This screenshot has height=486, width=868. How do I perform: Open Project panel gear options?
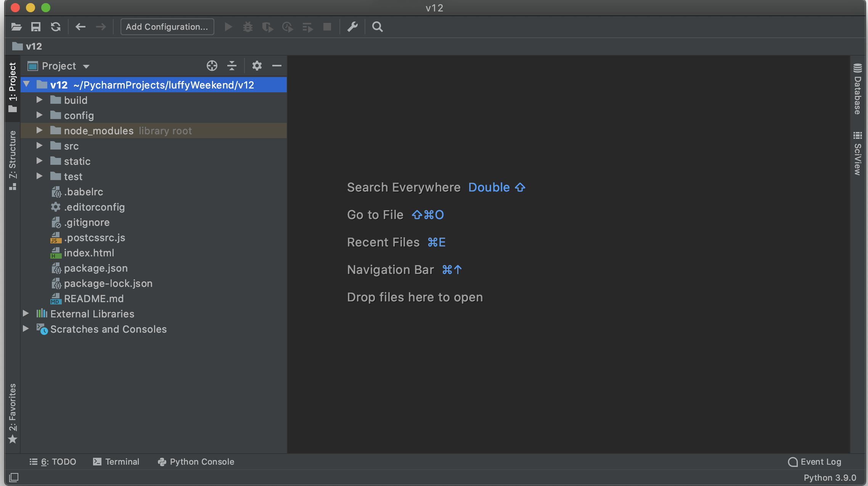[257, 66]
